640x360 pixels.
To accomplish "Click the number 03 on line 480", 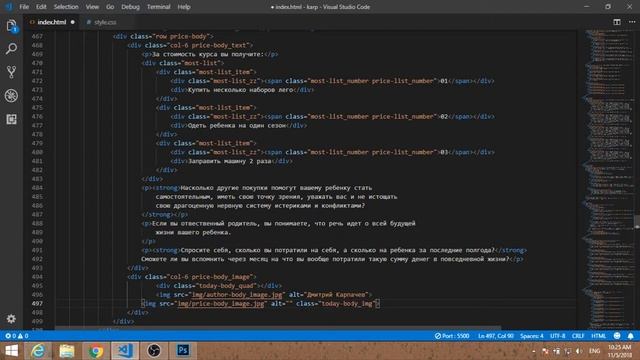I will click(x=444, y=152).
